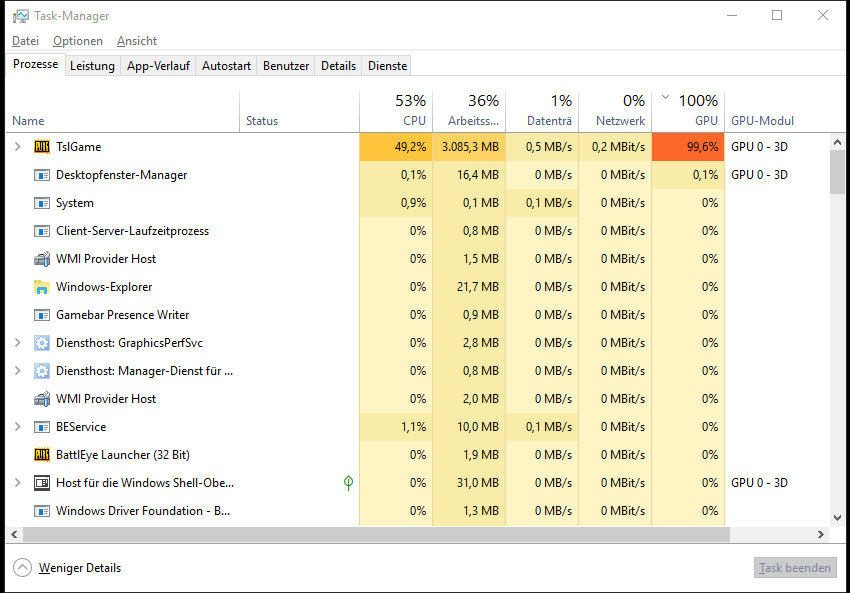Expand the Diensthost: GraphicsPerfSvc group
850x593 pixels.
click(x=18, y=343)
